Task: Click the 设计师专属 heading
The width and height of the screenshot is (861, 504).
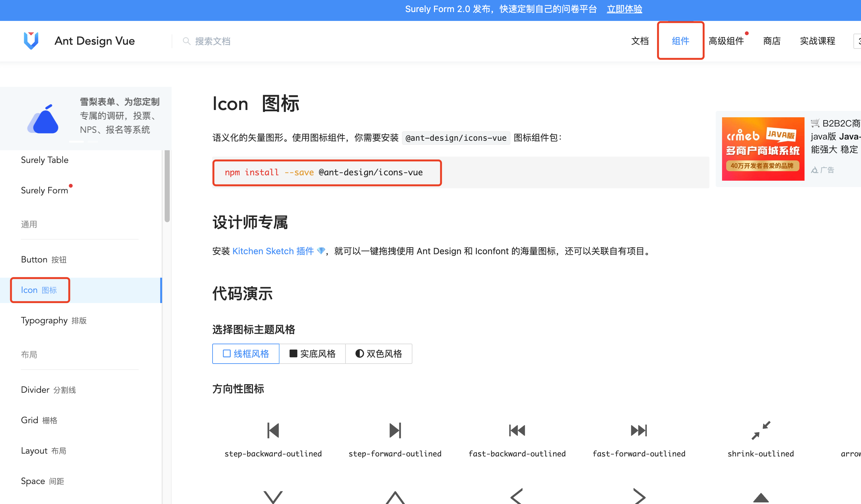Action: point(250,222)
